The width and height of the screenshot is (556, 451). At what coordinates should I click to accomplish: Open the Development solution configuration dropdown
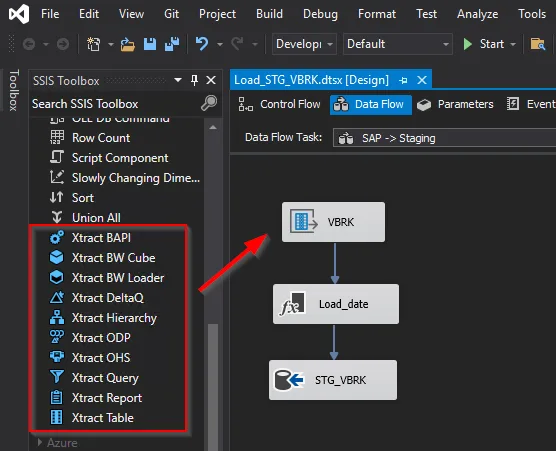[x=304, y=44]
